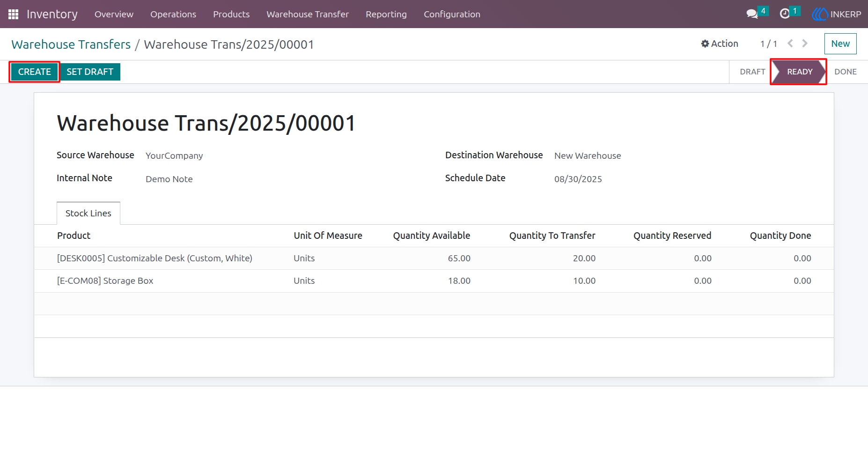Open the chat messages icon
This screenshot has height=450, width=868.
[752, 14]
